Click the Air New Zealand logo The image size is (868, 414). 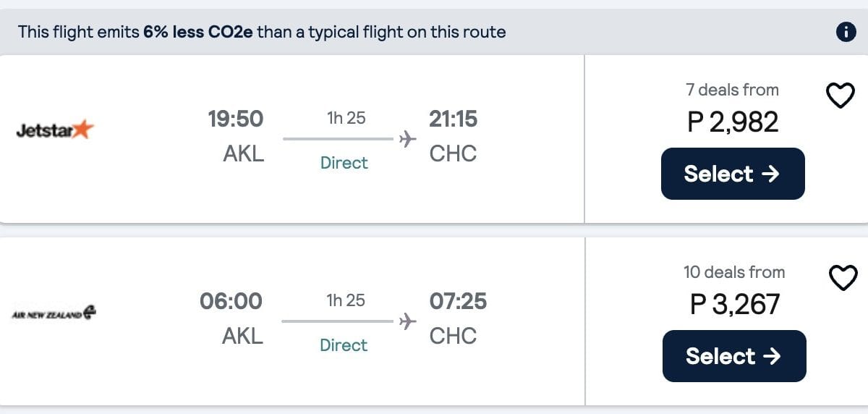coord(54,313)
